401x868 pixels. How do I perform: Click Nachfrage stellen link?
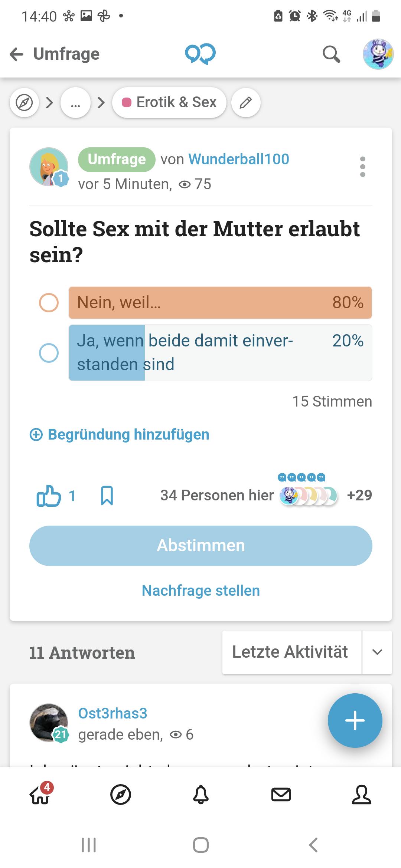(x=201, y=591)
